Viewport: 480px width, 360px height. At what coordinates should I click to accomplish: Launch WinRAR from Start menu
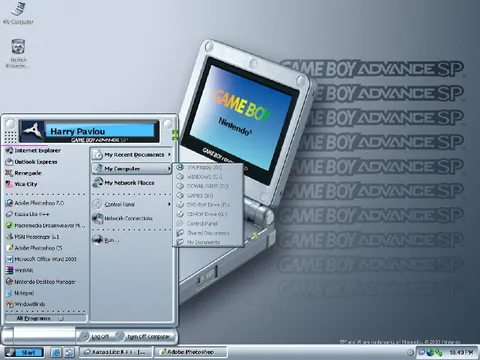[19, 270]
